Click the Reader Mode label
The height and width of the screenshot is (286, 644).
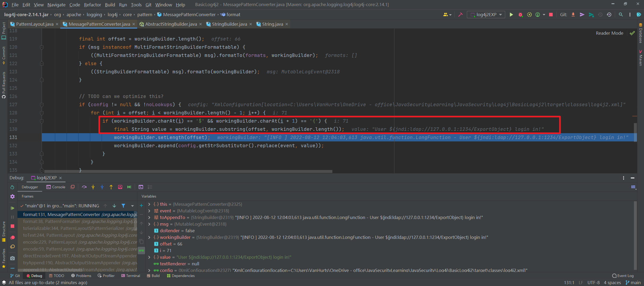(609, 33)
